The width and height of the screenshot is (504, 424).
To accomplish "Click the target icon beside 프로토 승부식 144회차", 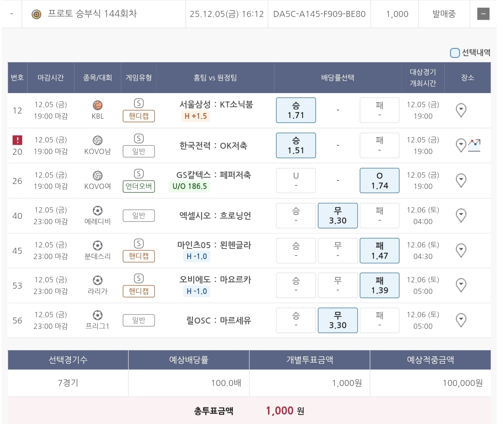I will pyautogui.click(x=37, y=14).
